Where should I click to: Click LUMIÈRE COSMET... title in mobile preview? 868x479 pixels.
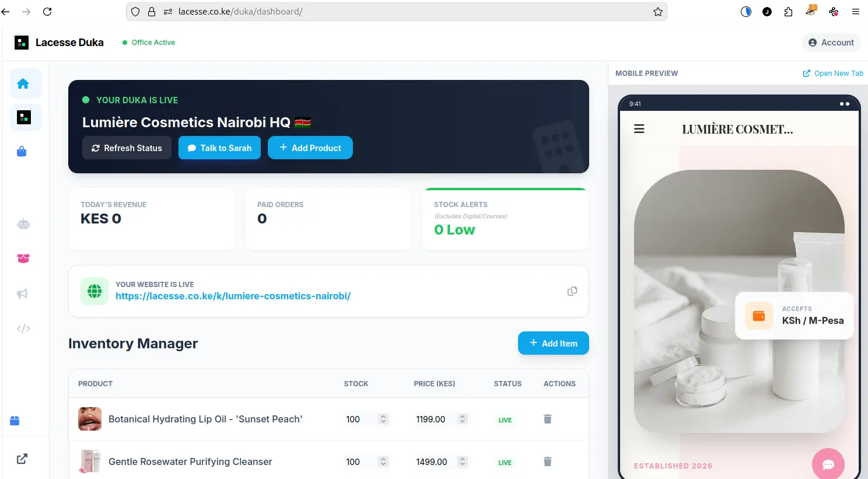(737, 129)
